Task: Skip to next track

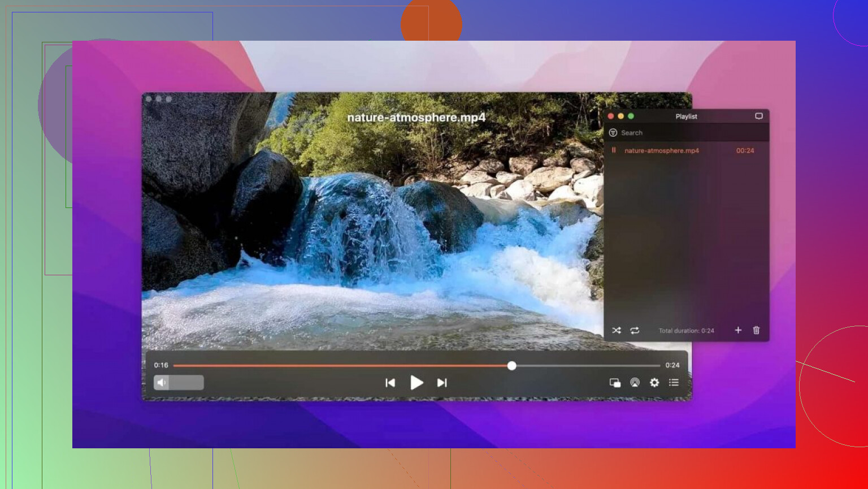Action: (442, 383)
